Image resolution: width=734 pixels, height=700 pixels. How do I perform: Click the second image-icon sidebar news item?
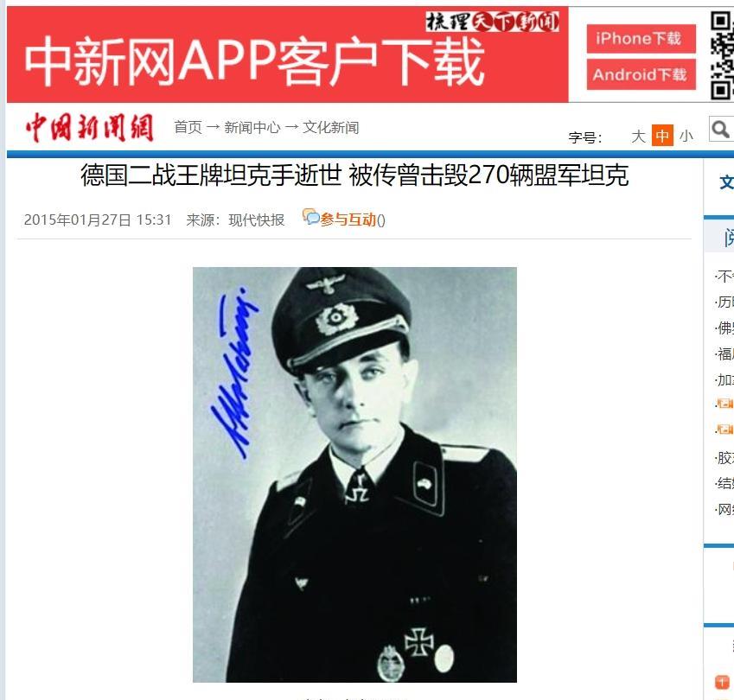coord(725,430)
